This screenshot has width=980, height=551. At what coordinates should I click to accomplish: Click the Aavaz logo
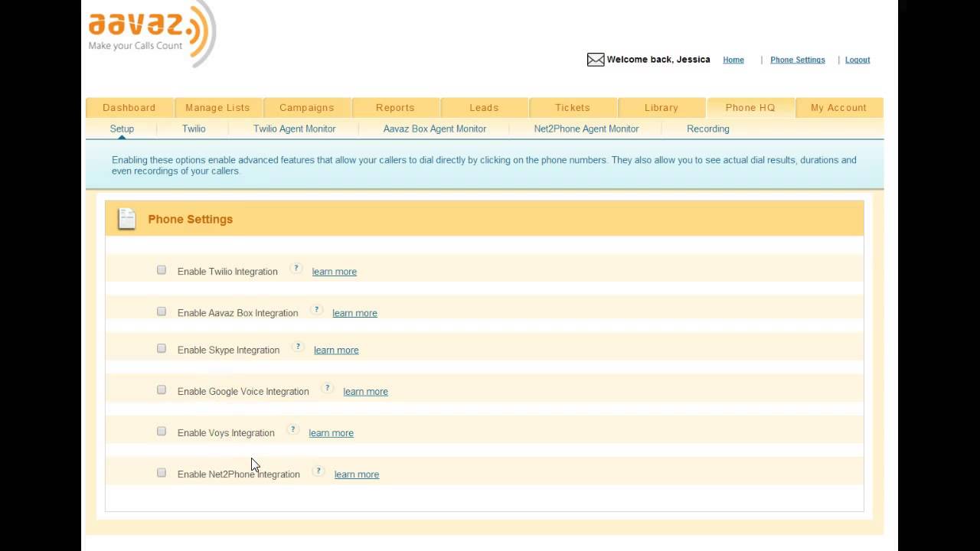(152, 33)
